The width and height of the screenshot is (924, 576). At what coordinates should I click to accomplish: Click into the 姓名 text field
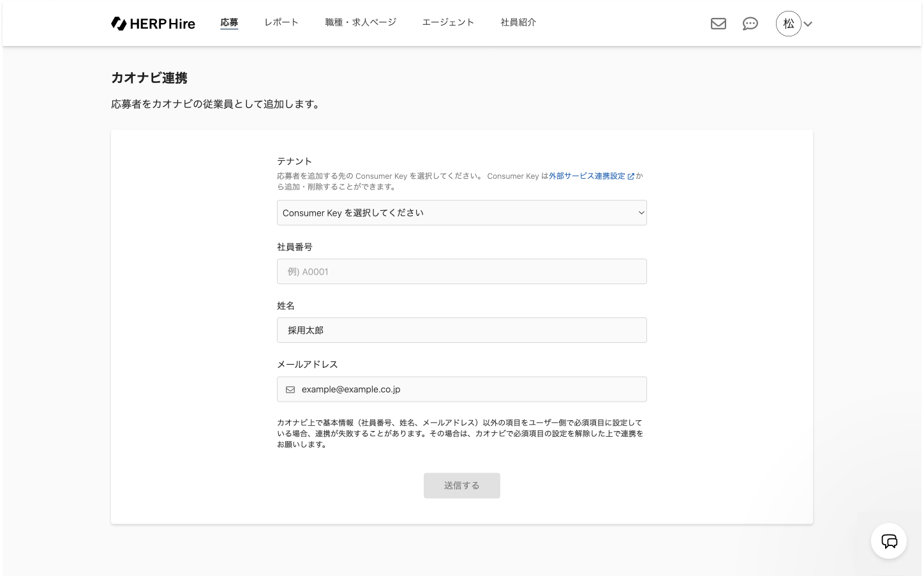(x=461, y=330)
